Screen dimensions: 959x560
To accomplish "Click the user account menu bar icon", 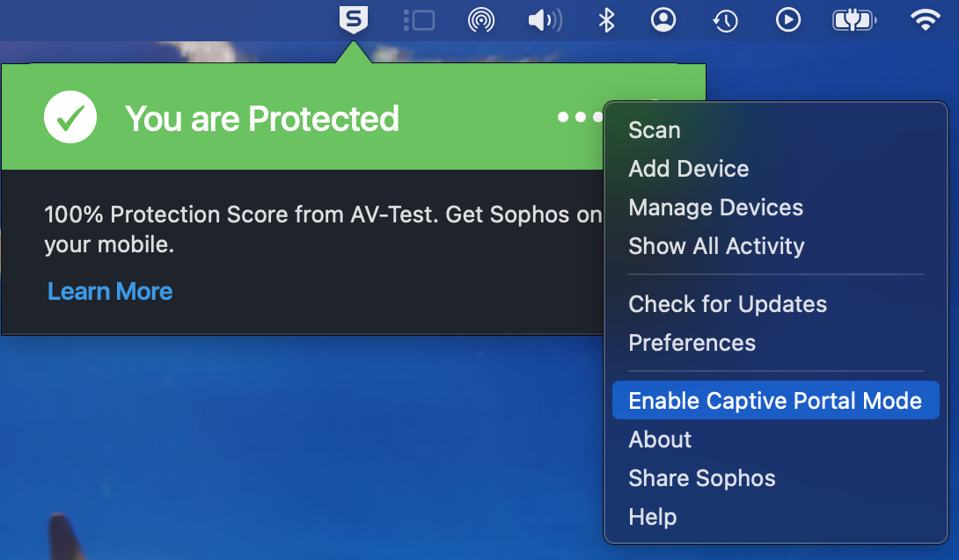I will click(663, 19).
